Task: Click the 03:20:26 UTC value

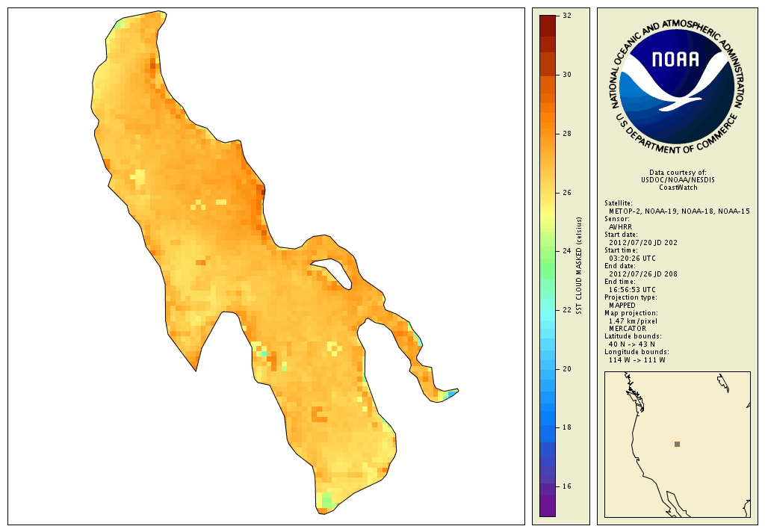Action: [632, 259]
